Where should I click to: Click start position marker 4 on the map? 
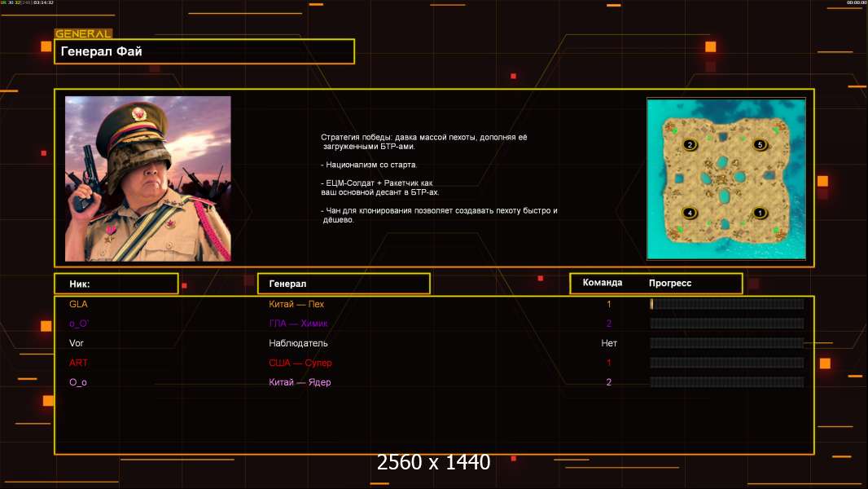pyautogui.click(x=689, y=213)
